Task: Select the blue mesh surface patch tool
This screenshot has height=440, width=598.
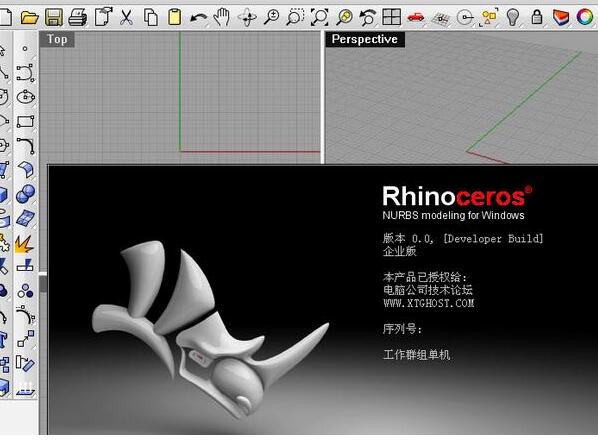Action: 26,218
